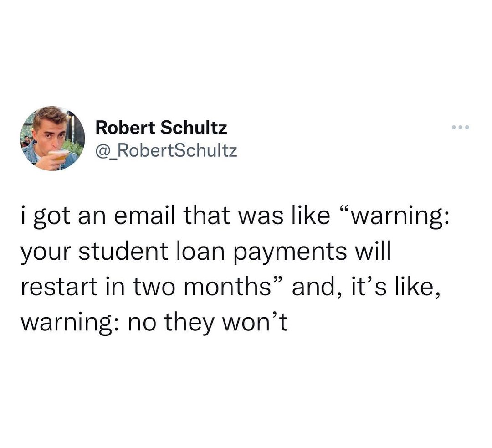The image size is (492, 448).
Task: Click the last line "warning: no they won't"
Action: (x=154, y=323)
